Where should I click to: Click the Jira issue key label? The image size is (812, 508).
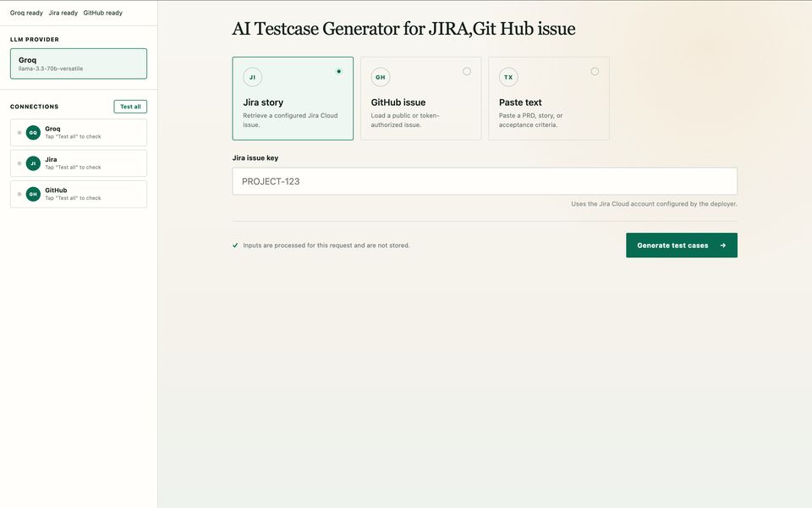coord(255,158)
